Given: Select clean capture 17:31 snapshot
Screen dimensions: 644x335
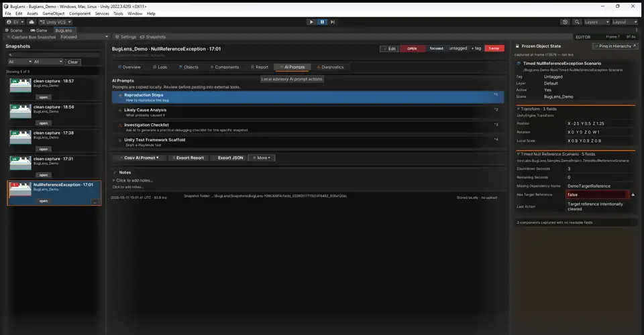Looking at the screenshot, I should tap(54, 165).
